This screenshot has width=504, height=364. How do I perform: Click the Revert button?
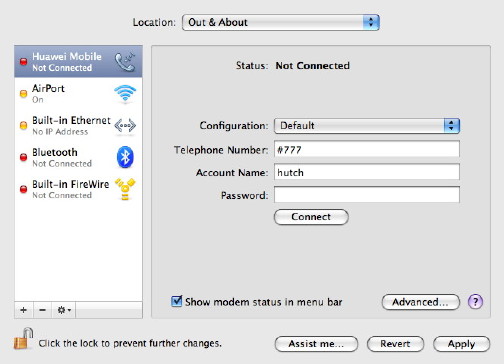click(395, 344)
